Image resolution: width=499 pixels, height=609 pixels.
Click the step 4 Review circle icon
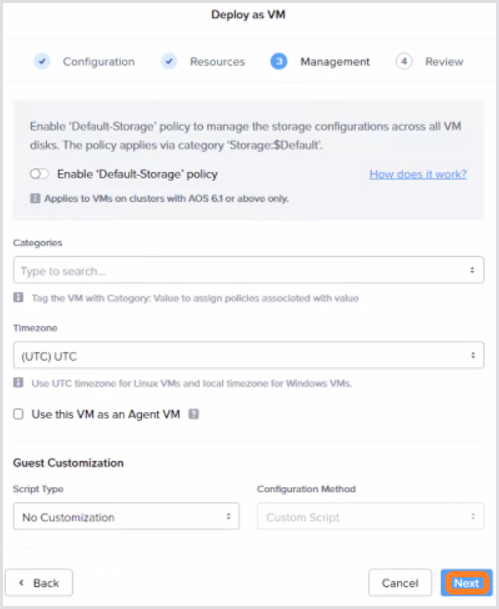[x=404, y=61]
